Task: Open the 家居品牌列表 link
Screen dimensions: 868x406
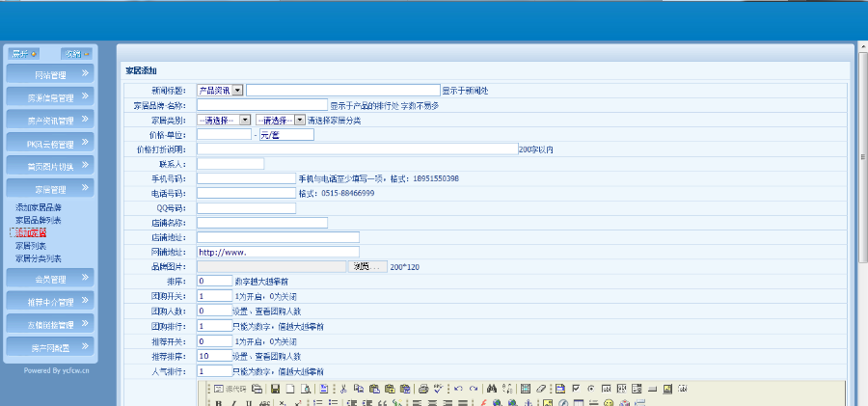Action: (x=39, y=220)
